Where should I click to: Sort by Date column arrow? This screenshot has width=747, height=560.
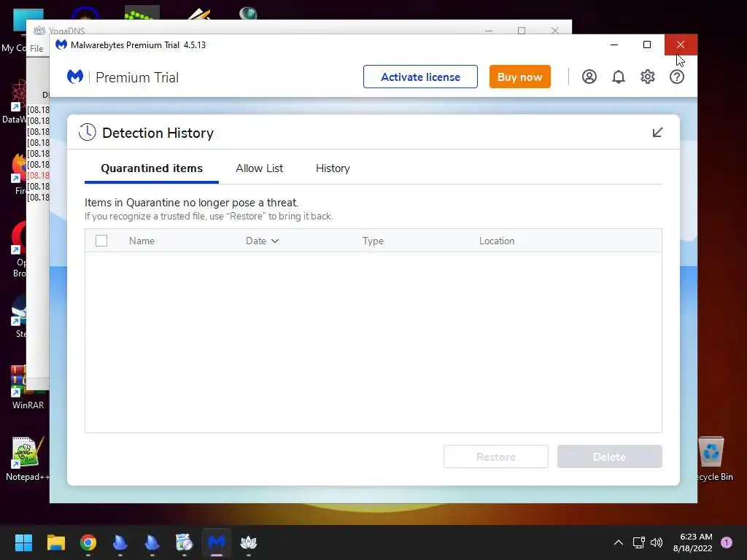click(275, 241)
